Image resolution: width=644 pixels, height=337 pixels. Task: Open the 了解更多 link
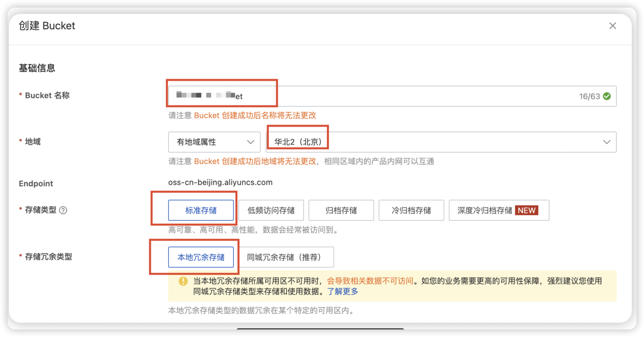tap(343, 291)
